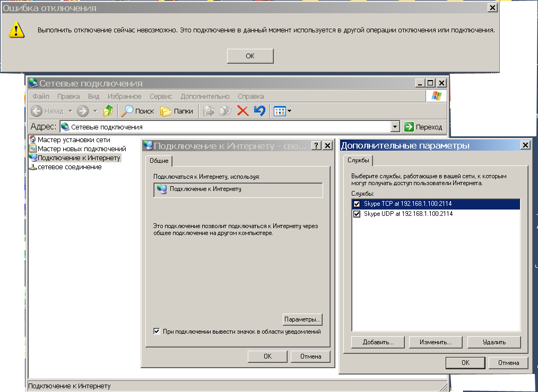Viewport: 538px width, 392px height.
Task: Click the blue Undo arrow icon
Action: pyautogui.click(x=259, y=111)
